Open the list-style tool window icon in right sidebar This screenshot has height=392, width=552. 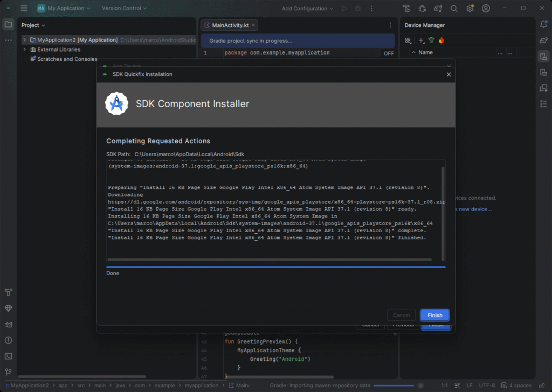click(x=543, y=104)
